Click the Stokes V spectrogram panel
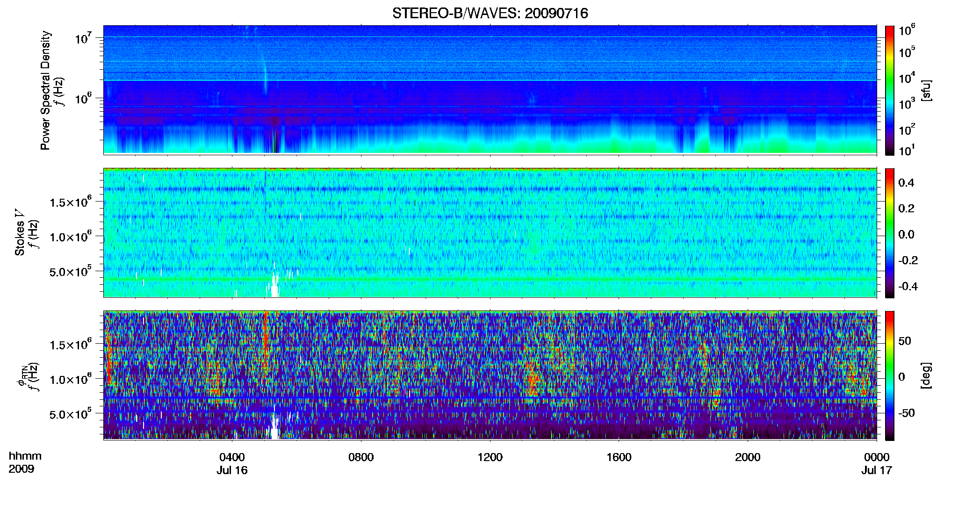This screenshot has width=980, height=505. click(x=490, y=232)
